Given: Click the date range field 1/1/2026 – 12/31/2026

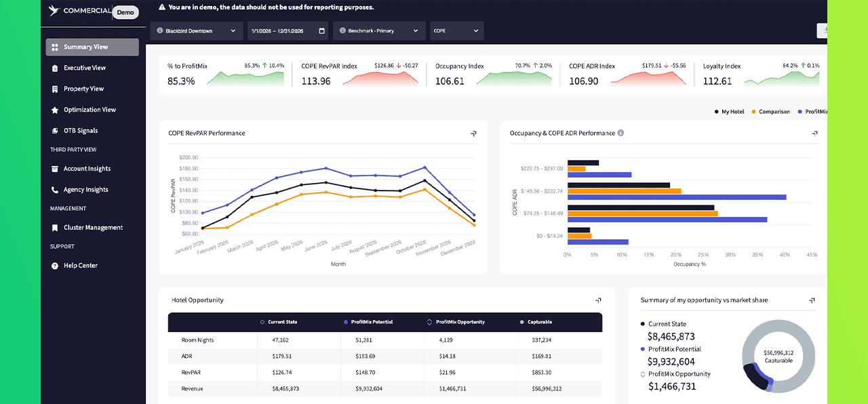Looking at the screenshot, I should [x=288, y=31].
